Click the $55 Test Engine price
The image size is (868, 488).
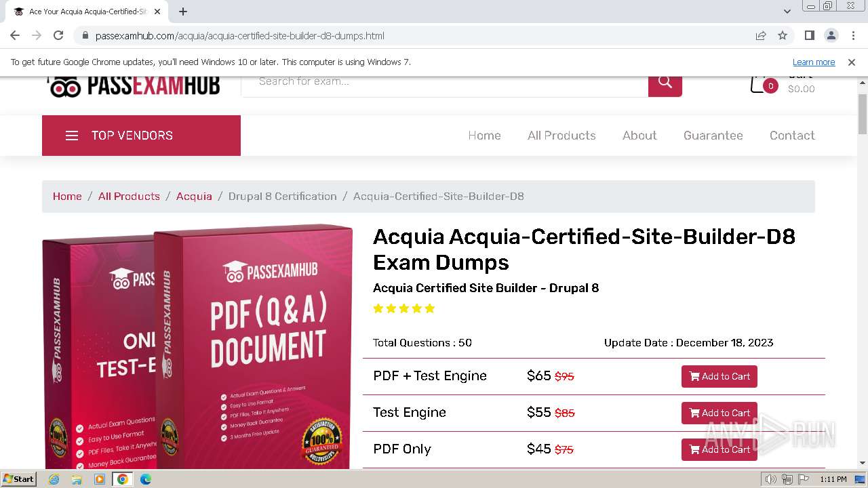click(x=538, y=412)
